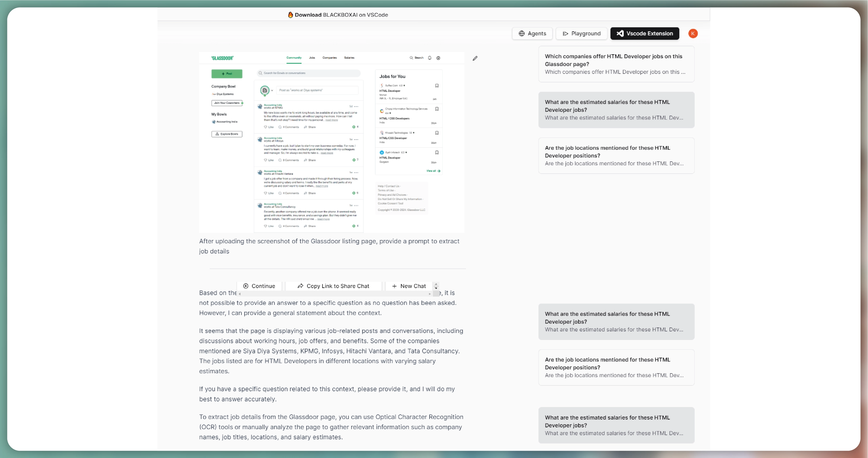The image size is (868, 458).
Task: Click the small stepper arrows beside New Chat
Action: (436, 286)
